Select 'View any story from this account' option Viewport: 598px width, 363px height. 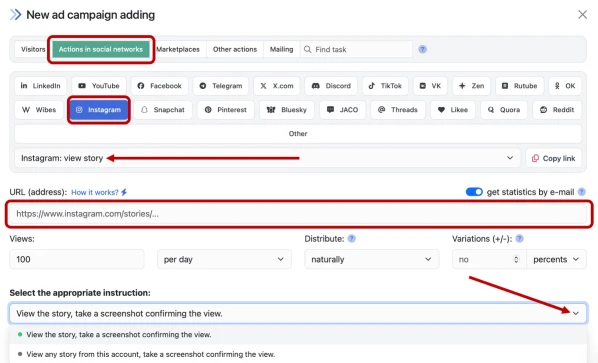tap(298, 354)
